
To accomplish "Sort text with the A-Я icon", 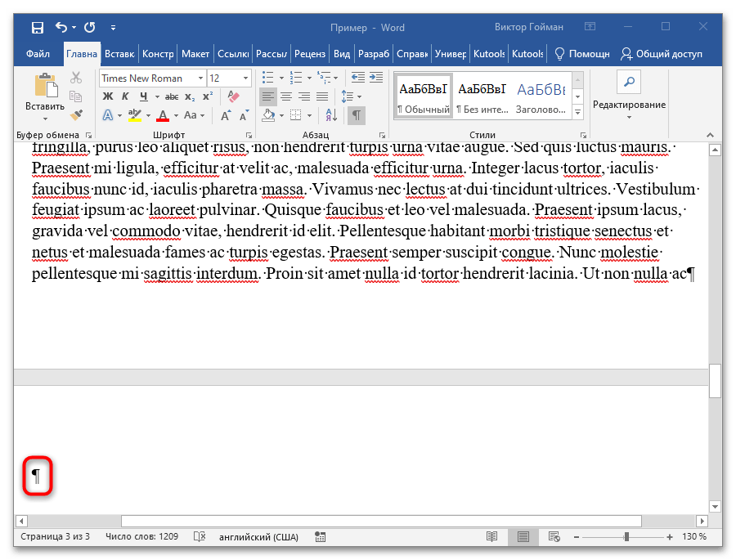I will (331, 115).
